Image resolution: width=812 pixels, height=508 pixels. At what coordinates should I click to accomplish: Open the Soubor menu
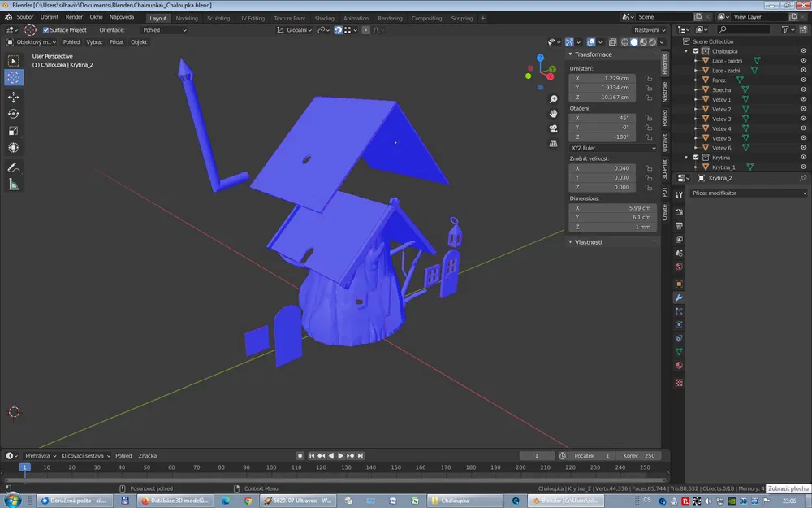(x=24, y=17)
